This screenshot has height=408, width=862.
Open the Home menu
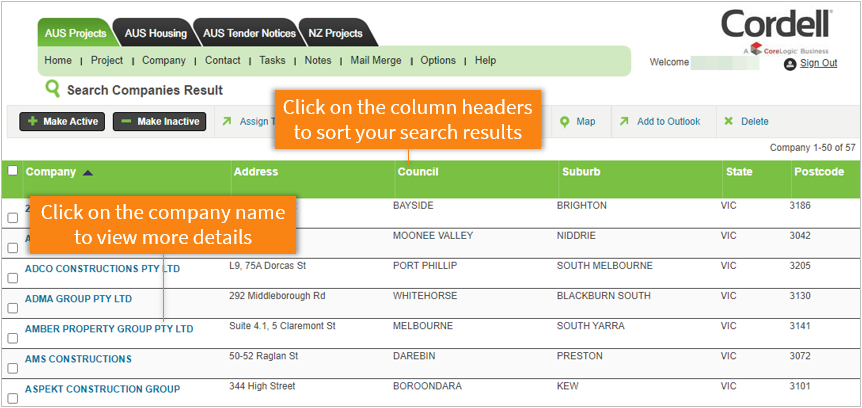click(58, 60)
